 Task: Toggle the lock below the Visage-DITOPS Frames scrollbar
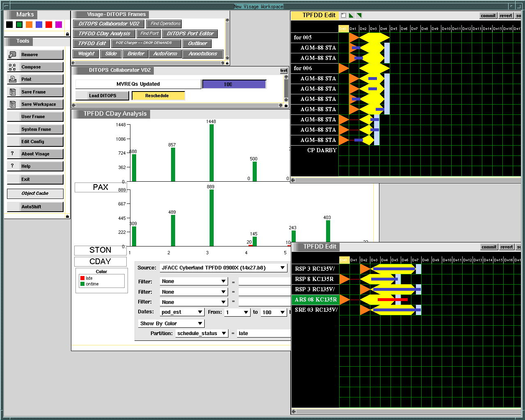(228, 63)
